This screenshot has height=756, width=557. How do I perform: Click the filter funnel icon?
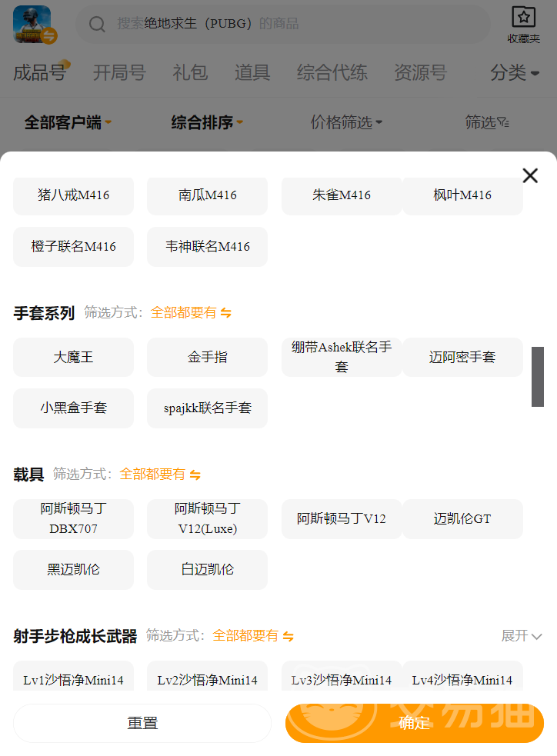(x=502, y=122)
